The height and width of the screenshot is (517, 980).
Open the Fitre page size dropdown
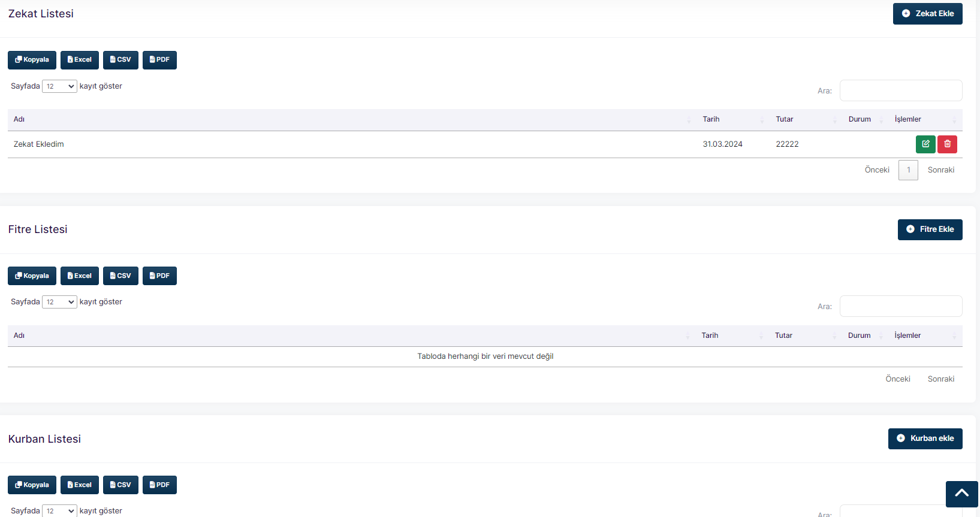tap(59, 302)
